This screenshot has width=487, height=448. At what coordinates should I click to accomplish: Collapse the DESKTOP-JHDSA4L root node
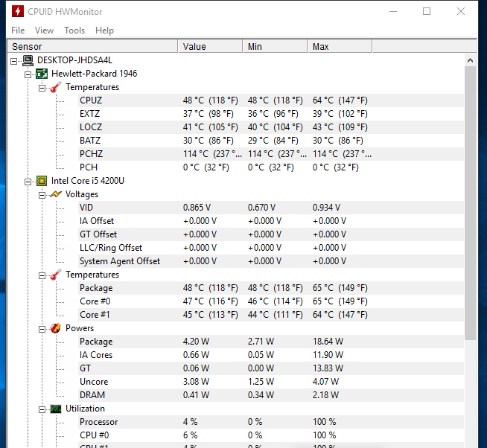click(x=13, y=61)
